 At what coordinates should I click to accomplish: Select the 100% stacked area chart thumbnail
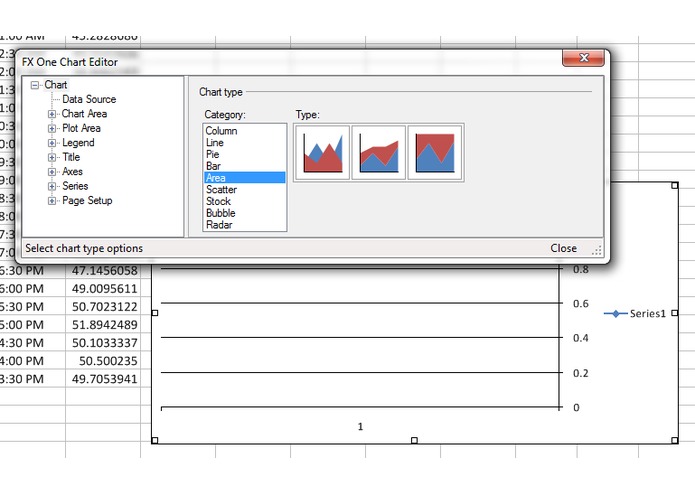[435, 153]
